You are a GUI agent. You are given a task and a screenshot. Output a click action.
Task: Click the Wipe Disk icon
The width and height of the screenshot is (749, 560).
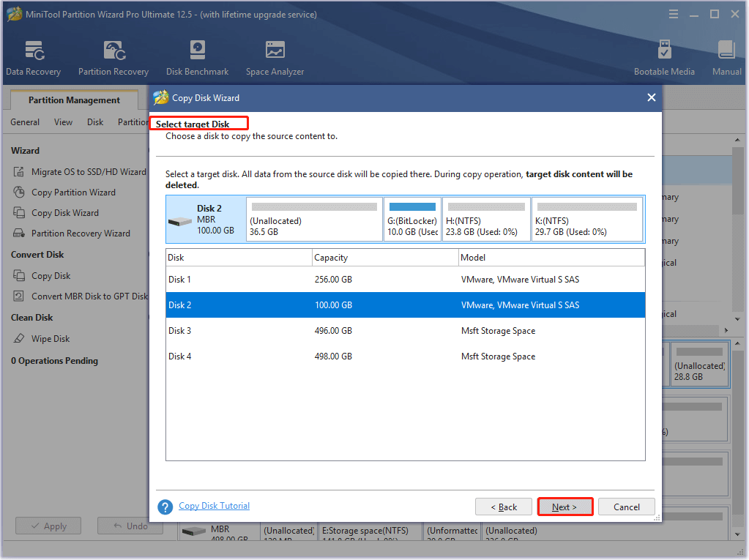(x=18, y=338)
